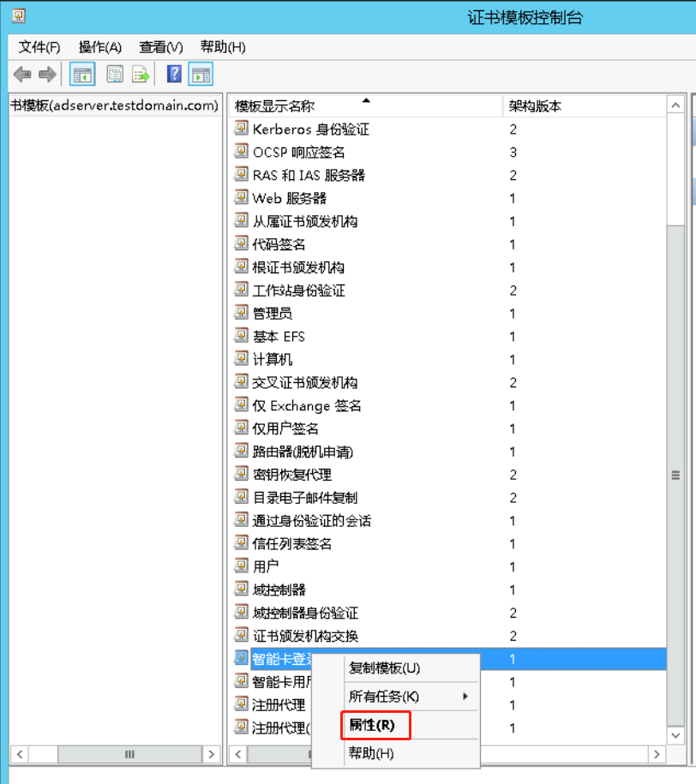Toggle the show/hide console tree icon

pyautogui.click(x=82, y=75)
